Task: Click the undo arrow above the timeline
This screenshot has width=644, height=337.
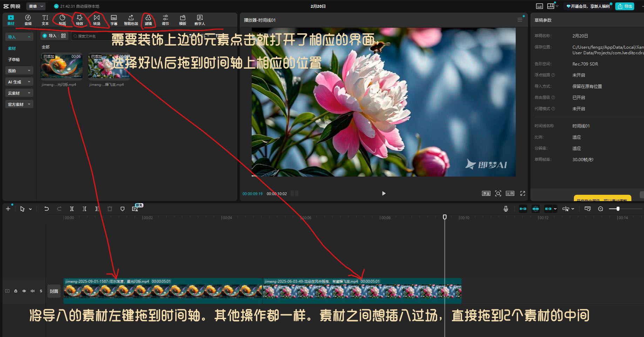Action: pyautogui.click(x=46, y=208)
